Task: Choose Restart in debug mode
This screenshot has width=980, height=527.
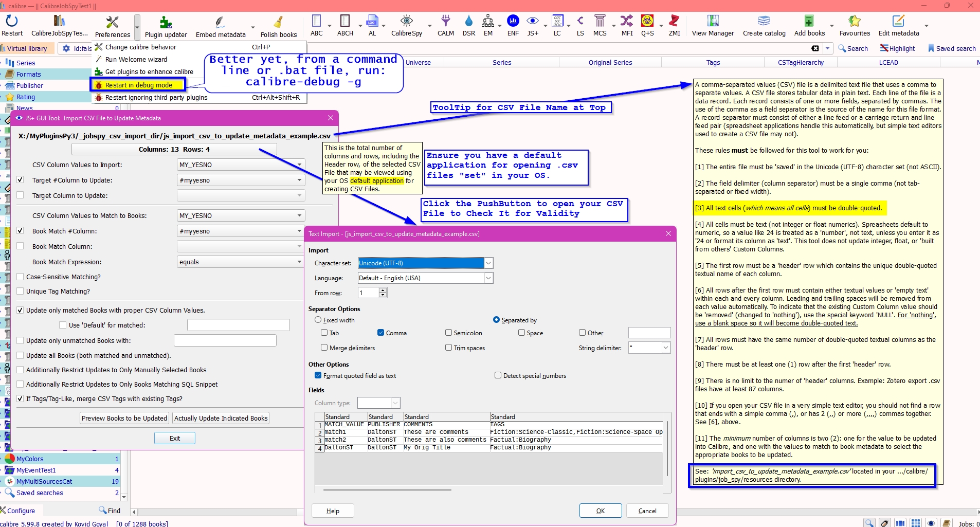Action: [139, 85]
